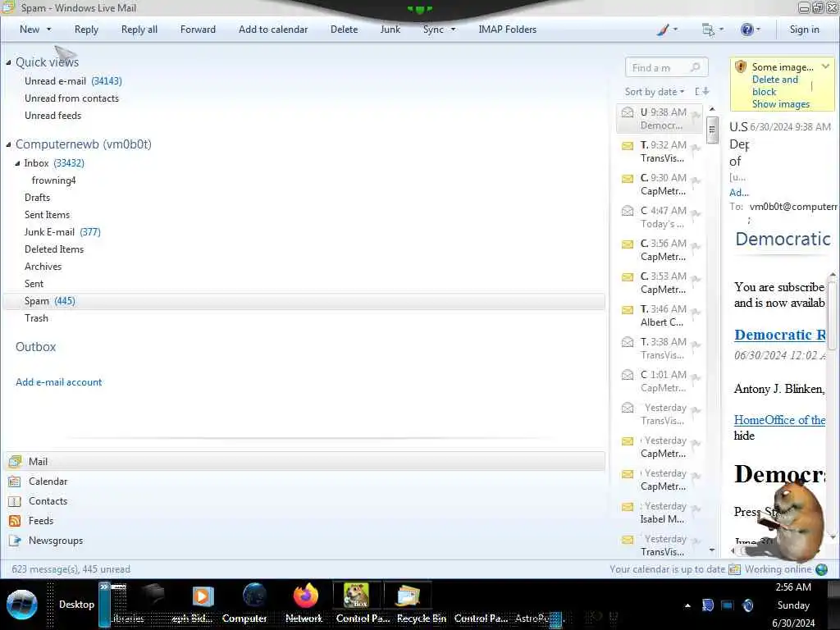The height and width of the screenshot is (630, 840).
Task: Click the calendar status icon in status bar
Action: pos(734,569)
